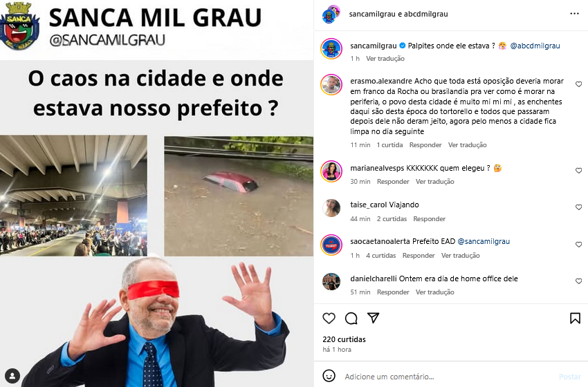The image size is (588, 387).
Task: Open sancamilgrau profile avatar in caption
Action: 331,48
